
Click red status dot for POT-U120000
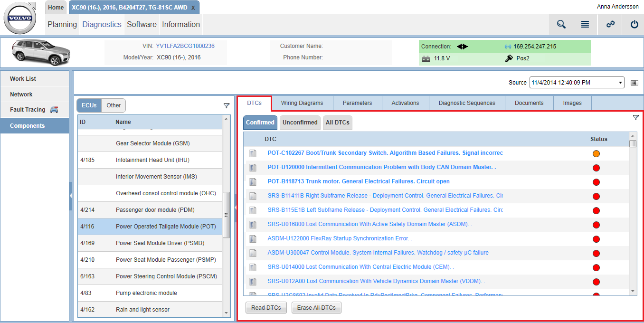coord(596,168)
